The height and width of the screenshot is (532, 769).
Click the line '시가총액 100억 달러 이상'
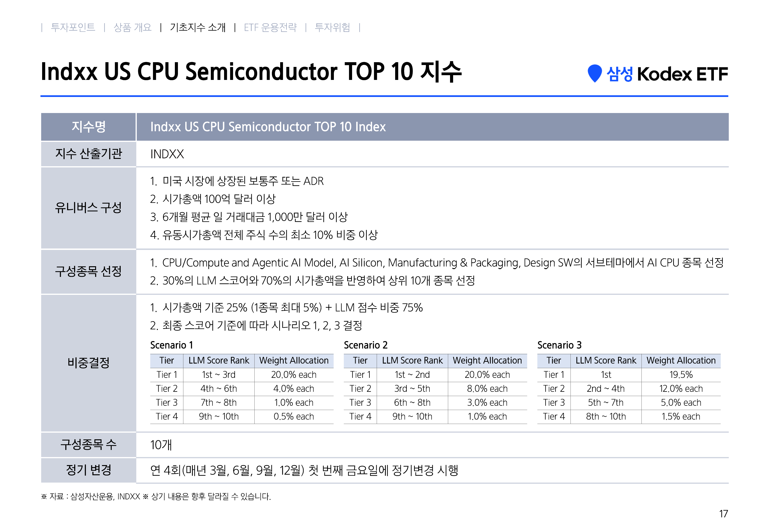coord(219,199)
